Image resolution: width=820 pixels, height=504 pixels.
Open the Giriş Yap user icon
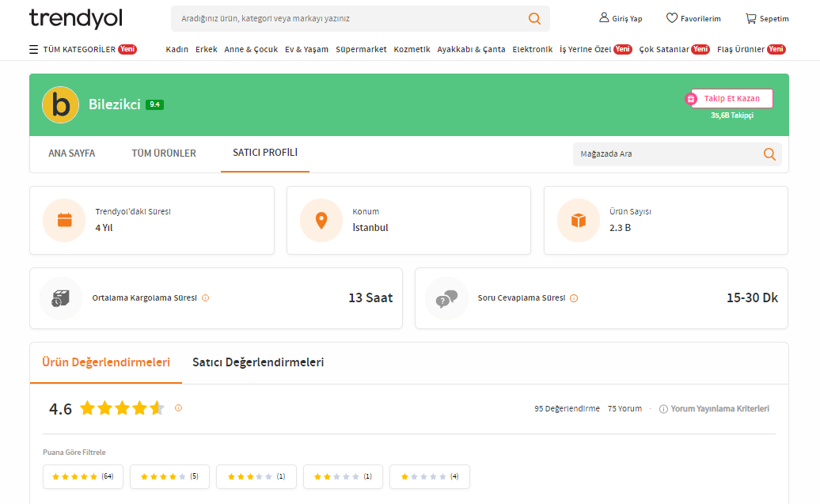click(x=603, y=17)
